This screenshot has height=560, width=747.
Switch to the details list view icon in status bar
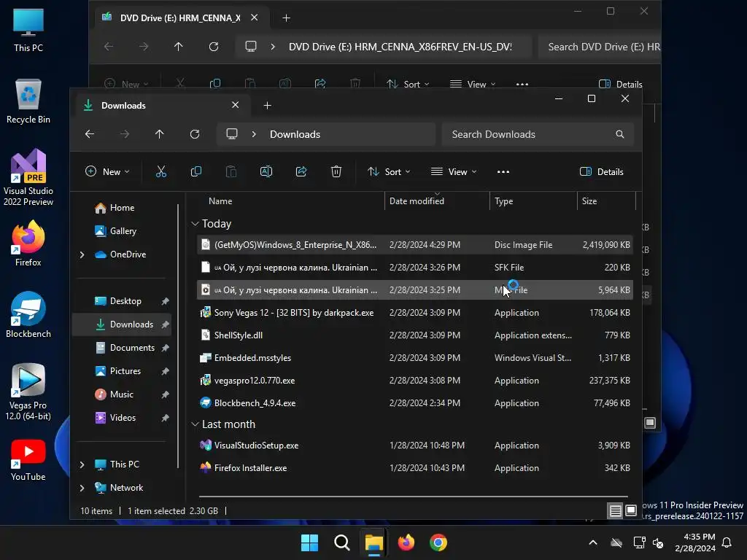(x=615, y=511)
